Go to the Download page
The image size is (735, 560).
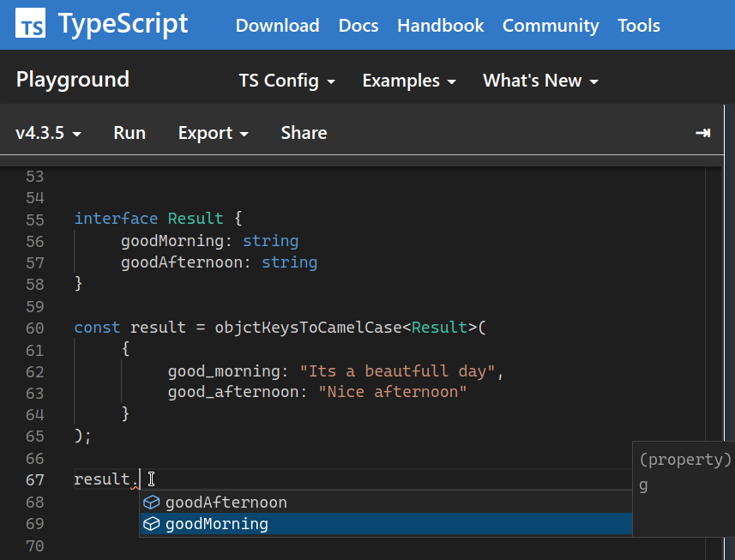pos(277,26)
